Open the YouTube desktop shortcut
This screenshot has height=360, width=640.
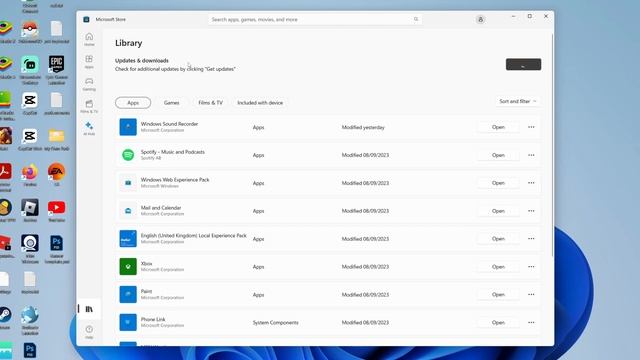(56, 211)
